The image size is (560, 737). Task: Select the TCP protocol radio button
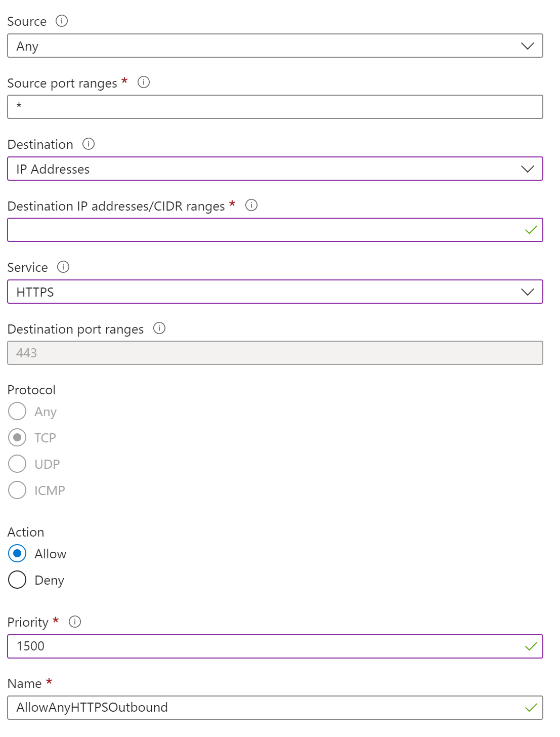pos(17,437)
